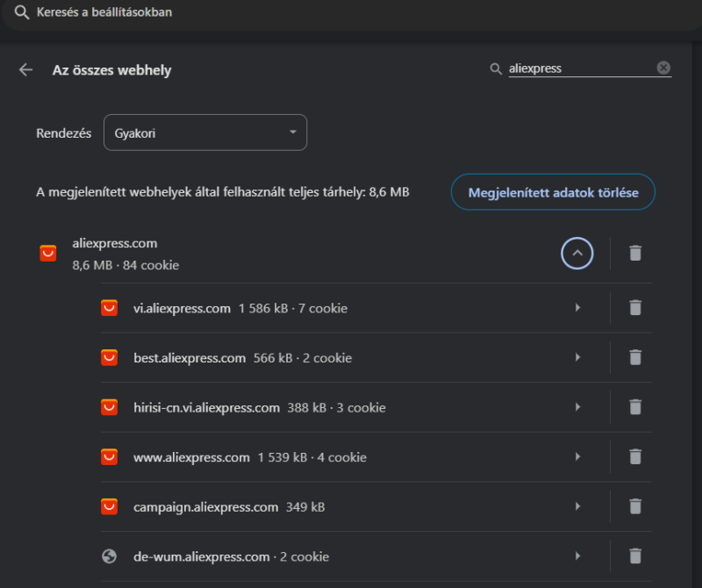Click the site search field containing aliexpress
Screen dimensions: 702x588
click(x=579, y=68)
